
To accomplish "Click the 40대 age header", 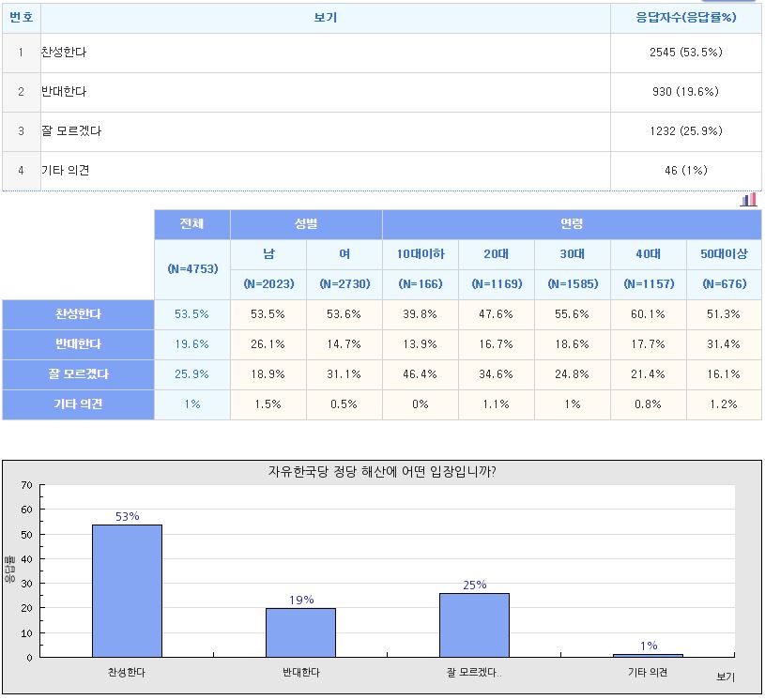I will tap(649, 254).
